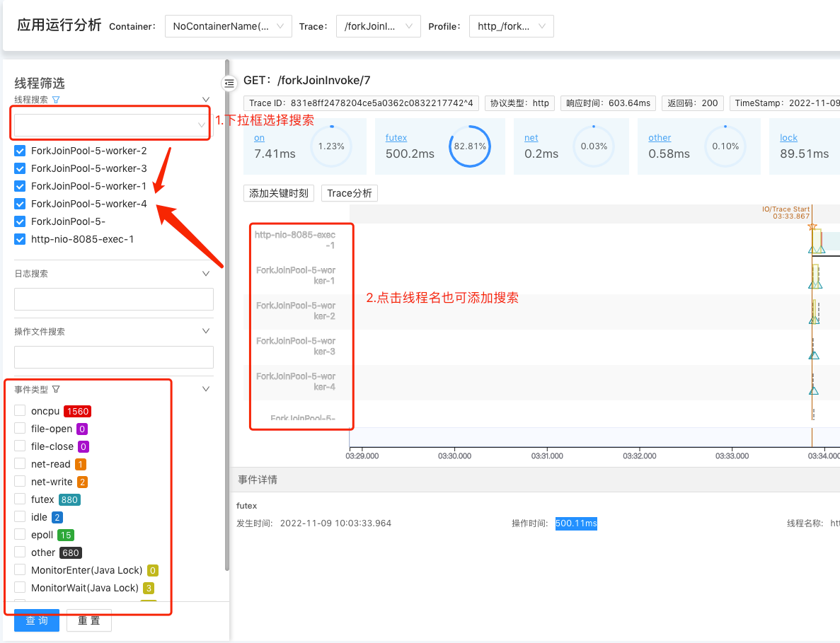Click the triangle event marker on ForkJoinPool-5-worker-4 row

pyautogui.click(x=814, y=390)
